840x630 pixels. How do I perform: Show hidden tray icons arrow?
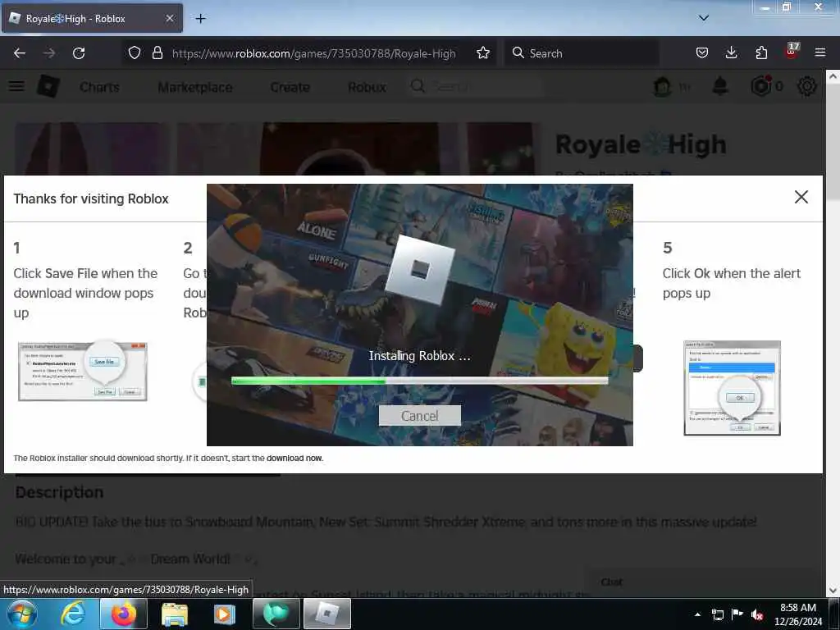pyautogui.click(x=697, y=614)
